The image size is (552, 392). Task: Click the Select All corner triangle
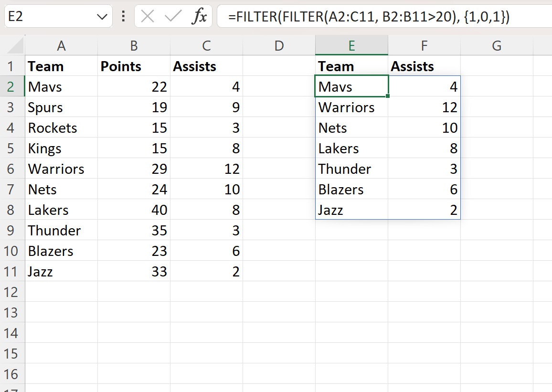13,46
